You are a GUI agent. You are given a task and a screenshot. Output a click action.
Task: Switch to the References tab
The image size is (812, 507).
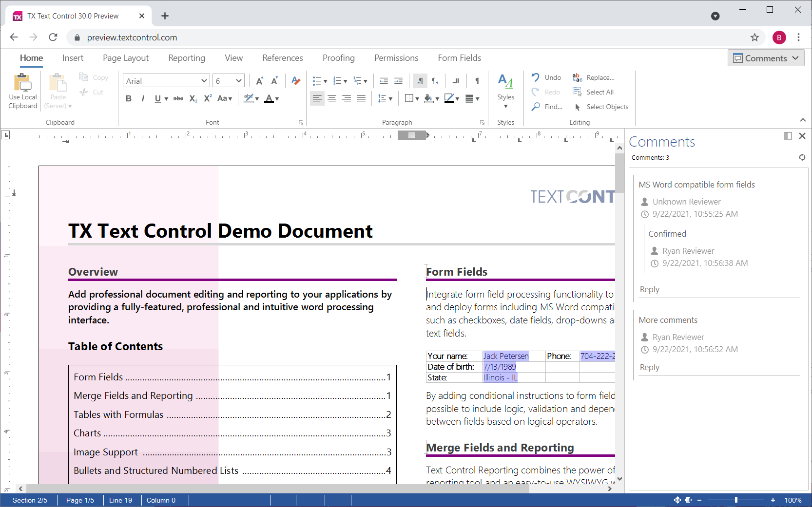click(283, 58)
